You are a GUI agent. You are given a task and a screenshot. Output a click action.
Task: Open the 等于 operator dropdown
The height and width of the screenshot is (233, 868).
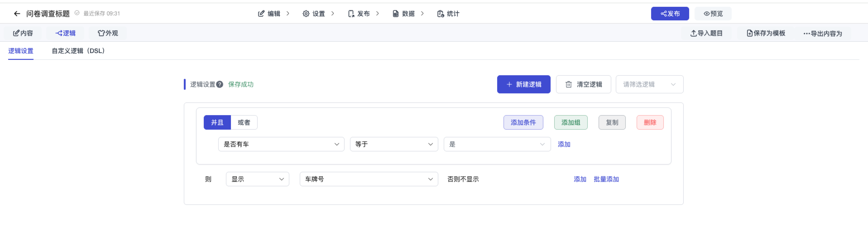point(394,144)
